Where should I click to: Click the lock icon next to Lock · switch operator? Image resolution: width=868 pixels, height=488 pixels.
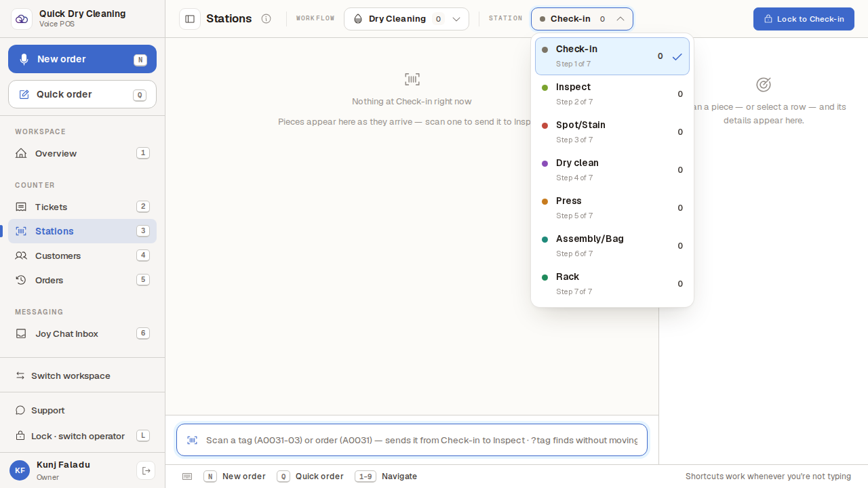20,436
